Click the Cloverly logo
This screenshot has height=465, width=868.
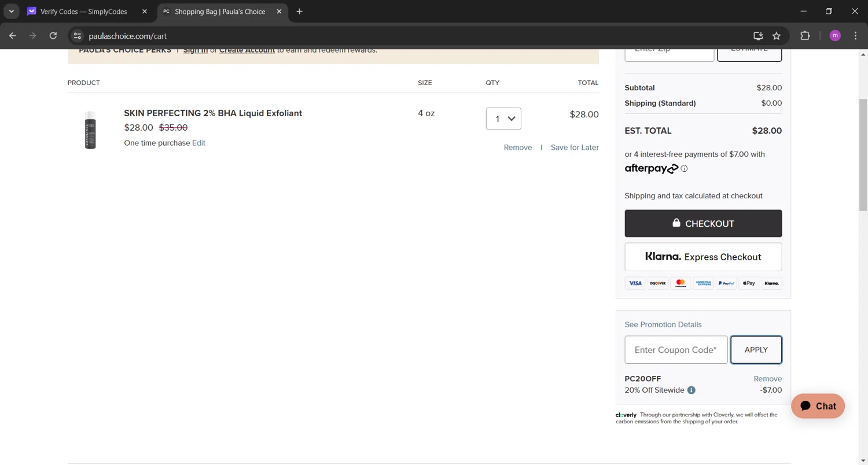pos(626,415)
